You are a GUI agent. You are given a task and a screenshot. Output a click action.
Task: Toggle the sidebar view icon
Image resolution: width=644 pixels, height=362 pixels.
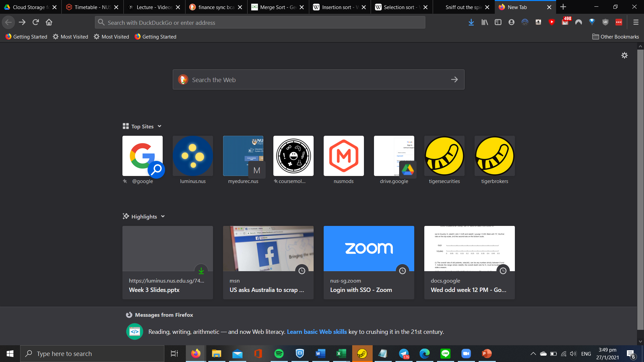(498, 22)
